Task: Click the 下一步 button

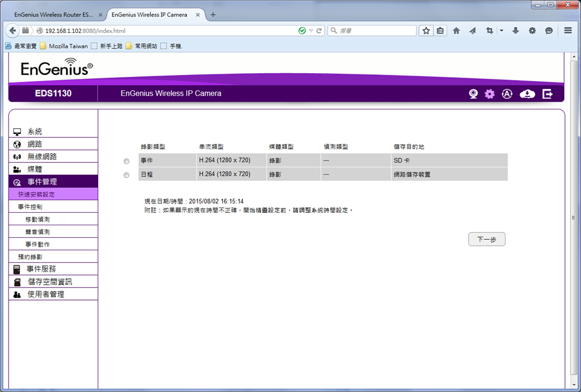Action: click(486, 239)
